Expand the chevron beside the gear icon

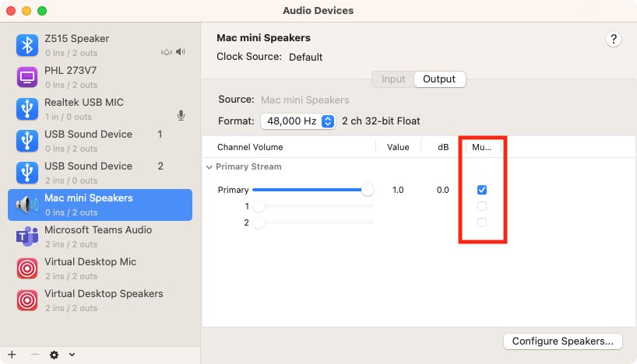click(72, 354)
